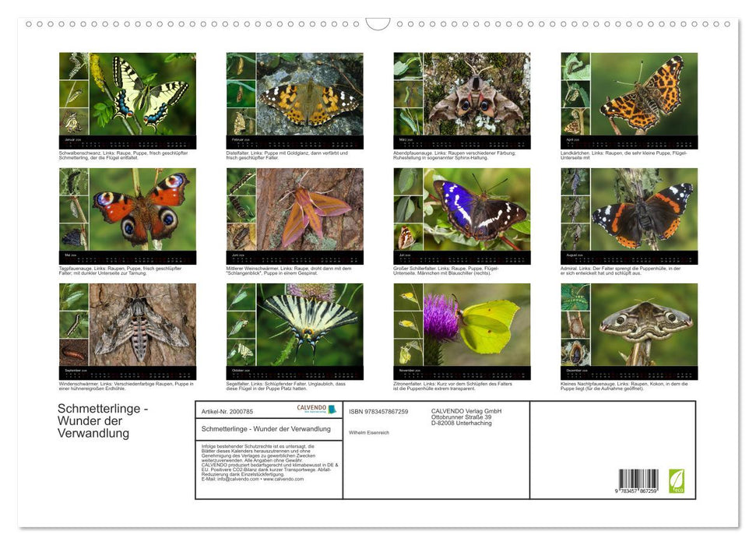
Task: Click the Artikel-Nr. 2000785 field
Action: click(227, 411)
